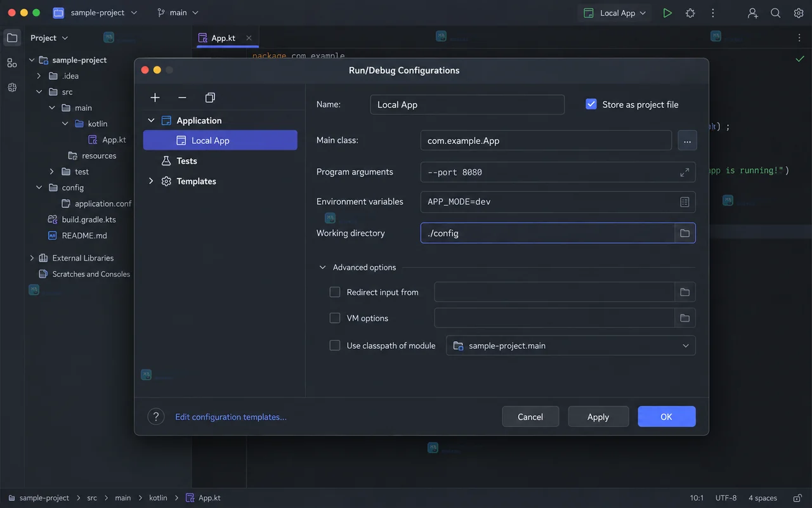
Task: Collapse Advanced options section
Action: tap(323, 268)
